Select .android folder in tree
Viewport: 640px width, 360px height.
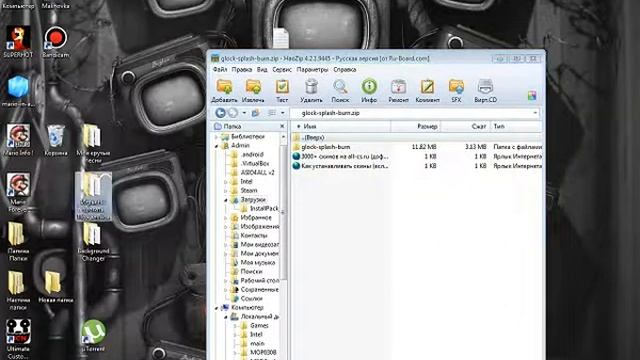click(247, 155)
